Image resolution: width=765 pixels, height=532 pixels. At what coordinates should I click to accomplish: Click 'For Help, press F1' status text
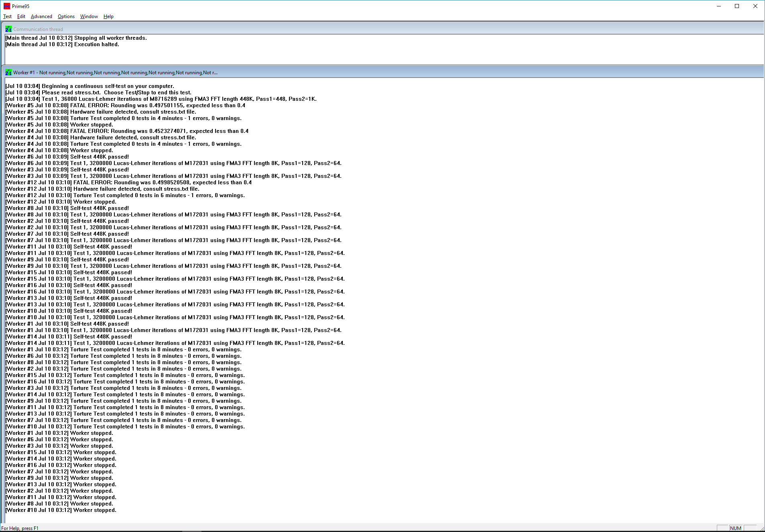pyautogui.click(x=20, y=528)
